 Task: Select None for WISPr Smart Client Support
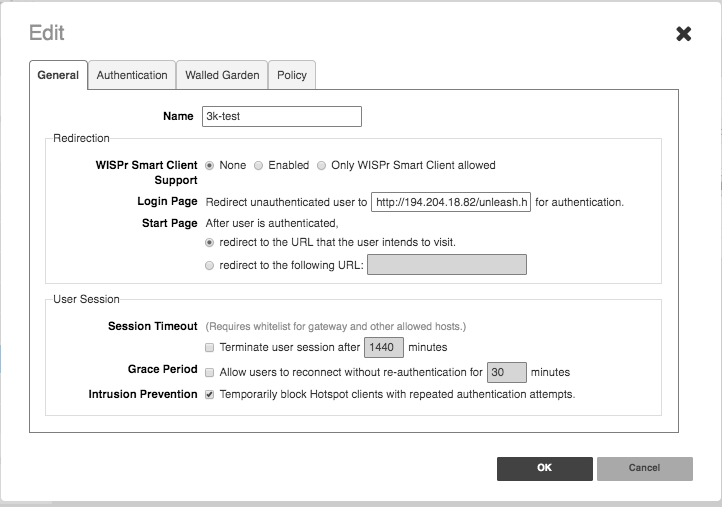(x=210, y=166)
